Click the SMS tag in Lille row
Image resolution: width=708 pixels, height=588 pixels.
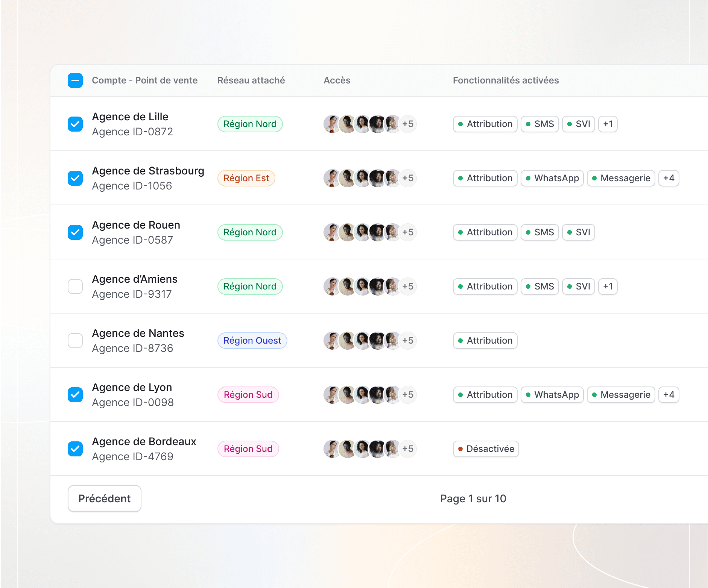(540, 124)
